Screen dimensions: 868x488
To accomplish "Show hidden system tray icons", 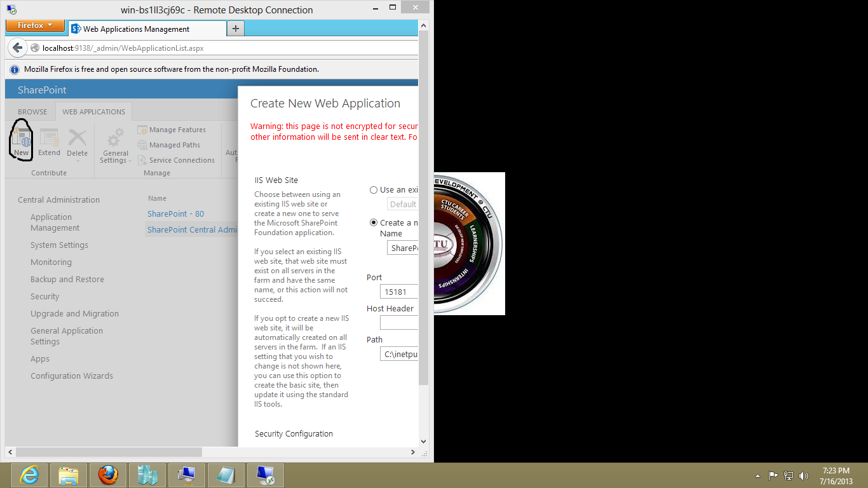I will 757,475.
